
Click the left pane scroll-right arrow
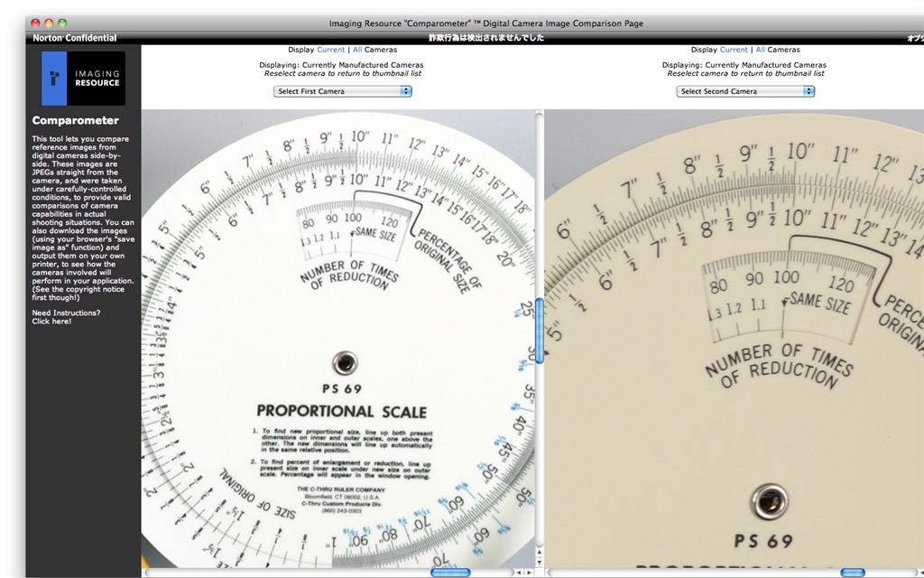(529, 573)
